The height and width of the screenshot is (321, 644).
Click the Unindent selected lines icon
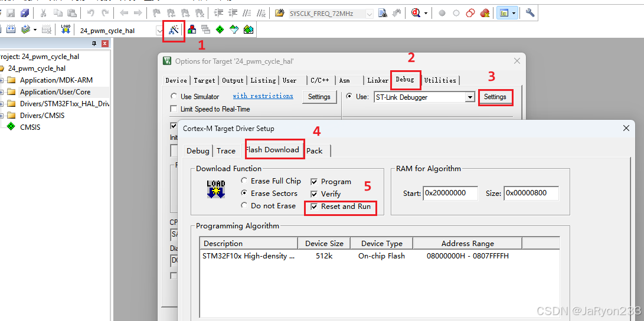tap(233, 13)
